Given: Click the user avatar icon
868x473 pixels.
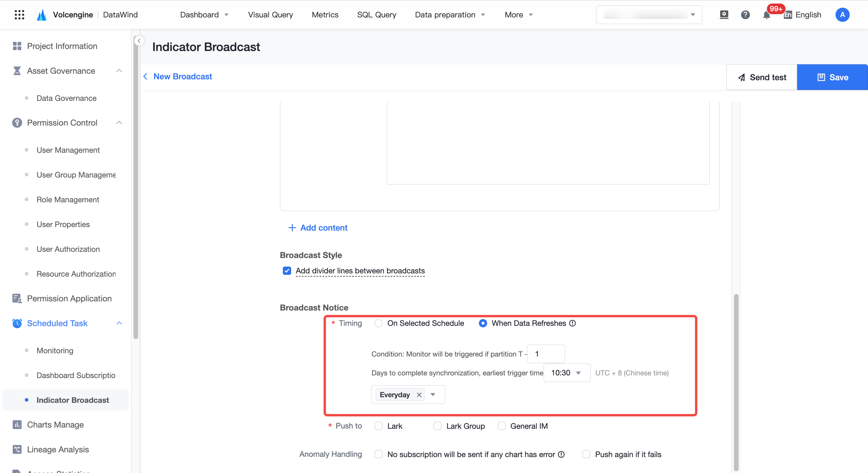Looking at the screenshot, I should pos(842,15).
